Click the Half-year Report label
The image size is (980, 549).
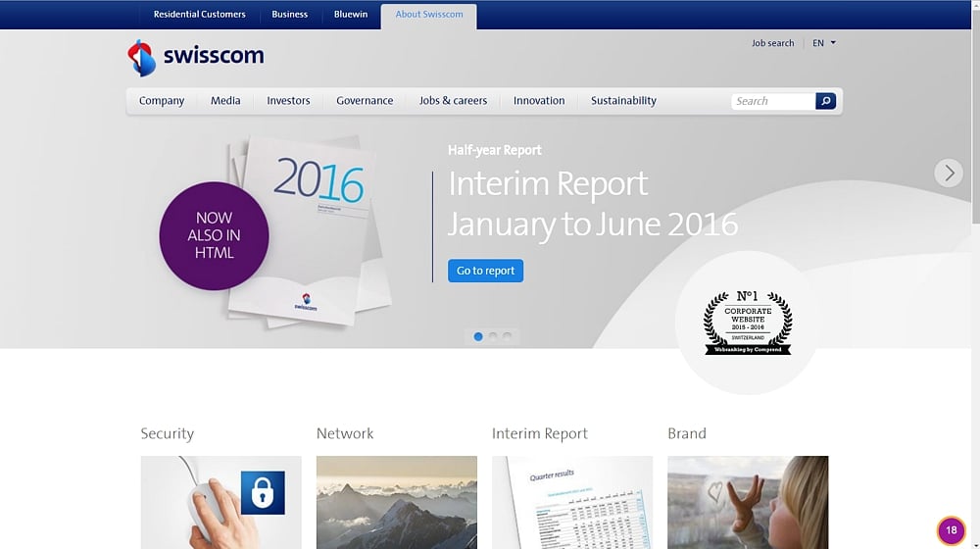(494, 150)
